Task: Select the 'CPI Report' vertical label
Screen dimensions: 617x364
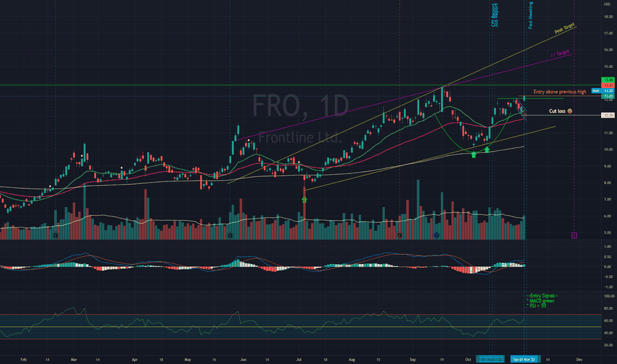Action: pos(493,15)
